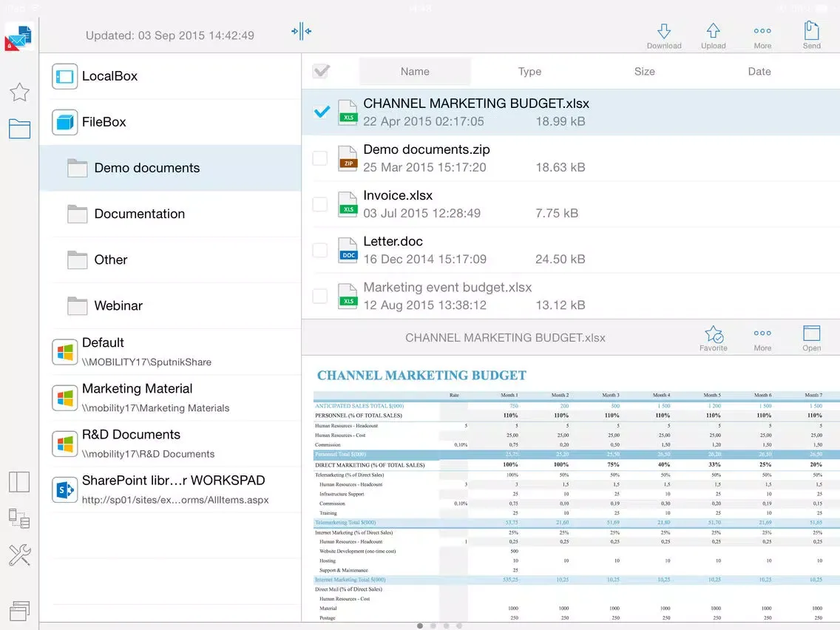Click the ZIP icon of Demo documents.zip
The width and height of the screenshot is (840, 630).
click(x=348, y=158)
